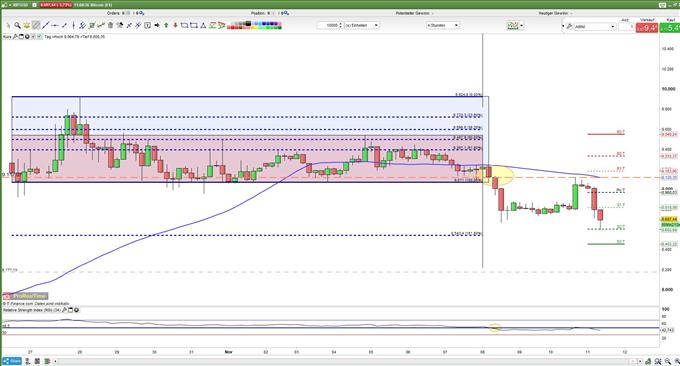The height and width of the screenshot is (366, 680).
Task: Open price panel wrench settings
Action: click(16, 37)
